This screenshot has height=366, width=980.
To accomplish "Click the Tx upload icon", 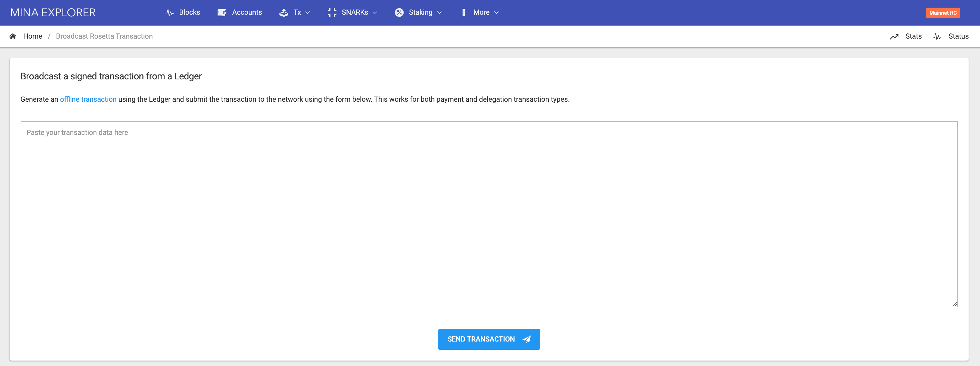I will pos(284,13).
